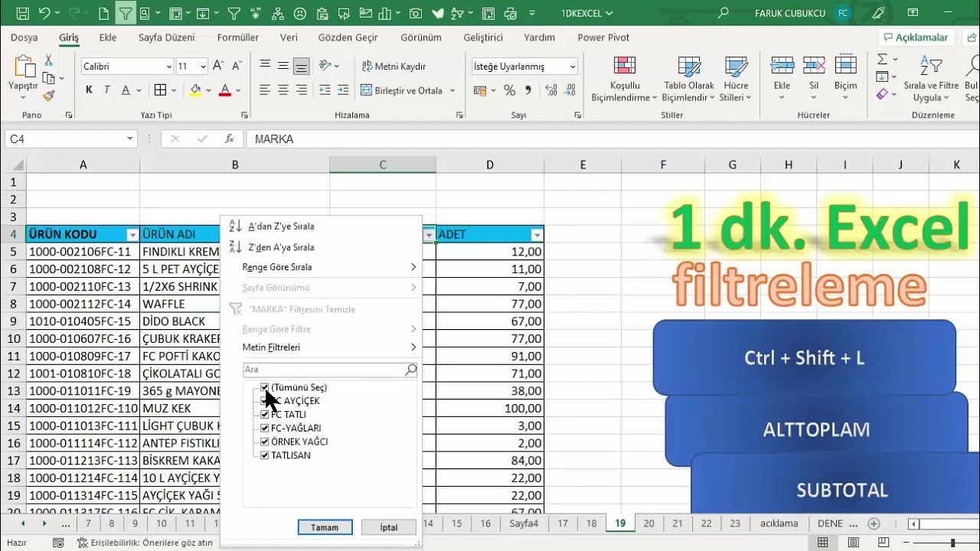Uncheck the ÖRNEK YAĞCI checkbox
Image resolution: width=980 pixels, height=551 pixels.
click(x=265, y=442)
